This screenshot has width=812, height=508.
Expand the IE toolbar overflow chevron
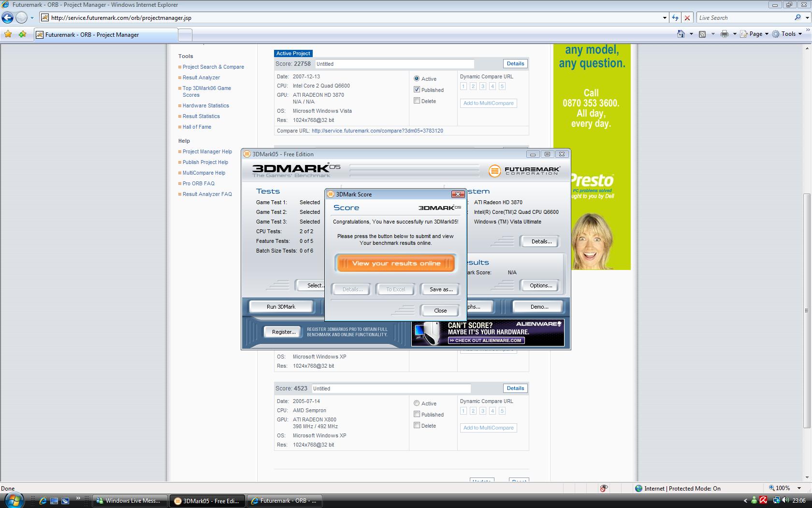coord(808,30)
